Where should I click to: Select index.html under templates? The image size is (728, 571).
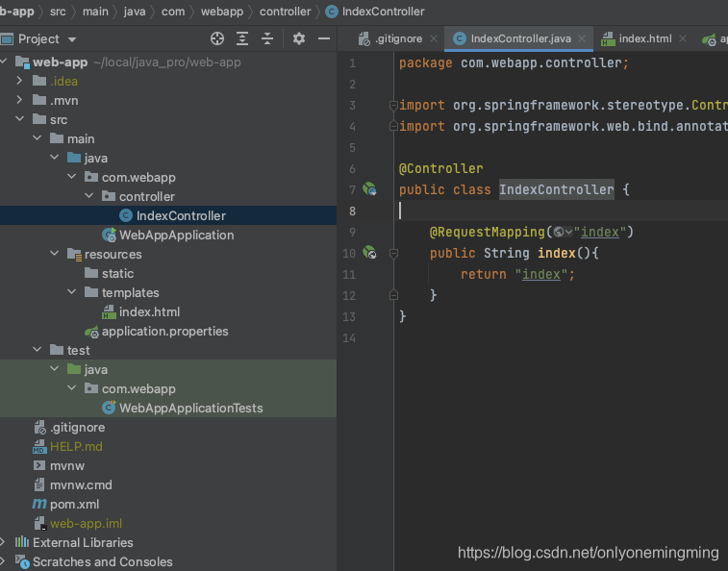pyautogui.click(x=168, y=312)
